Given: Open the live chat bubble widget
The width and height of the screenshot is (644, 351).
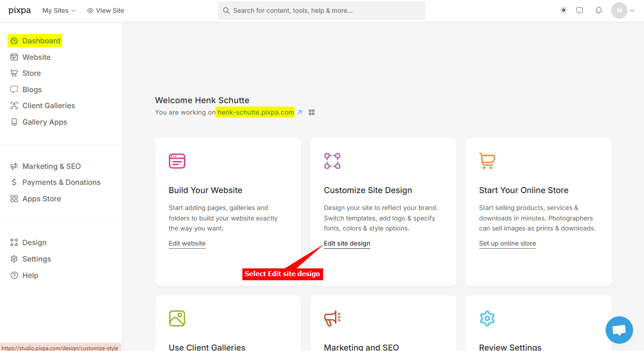Looking at the screenshot, I should point(619,330).
